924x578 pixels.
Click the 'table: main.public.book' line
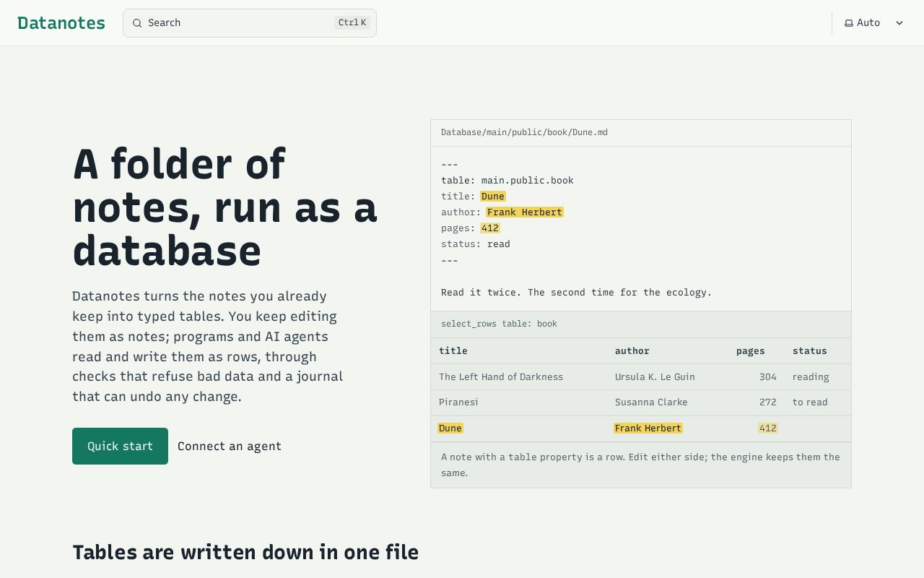(x=507, y=181)
